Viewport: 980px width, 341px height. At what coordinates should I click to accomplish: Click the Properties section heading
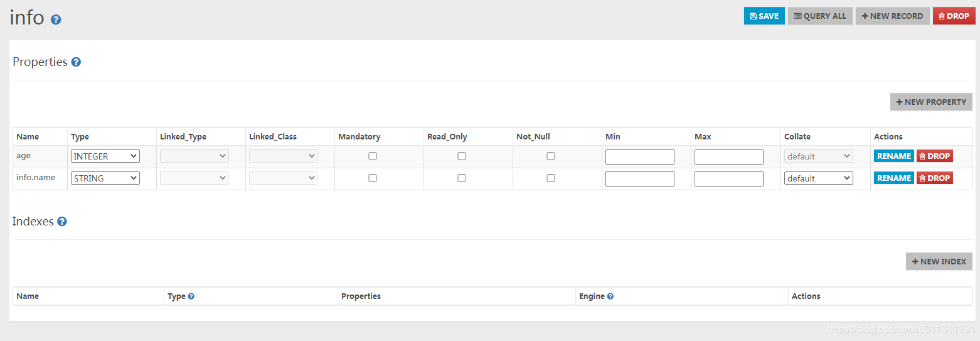coord(40,62)
